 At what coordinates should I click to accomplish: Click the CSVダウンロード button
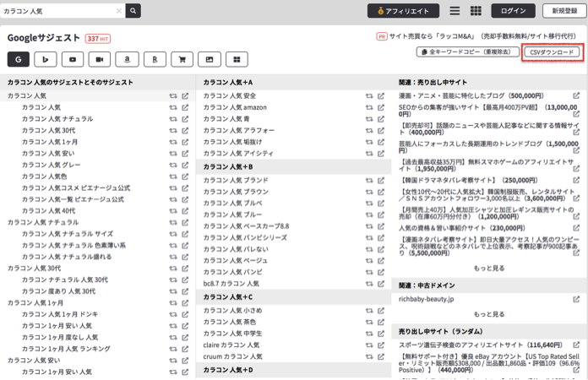[x=552, y=52]
